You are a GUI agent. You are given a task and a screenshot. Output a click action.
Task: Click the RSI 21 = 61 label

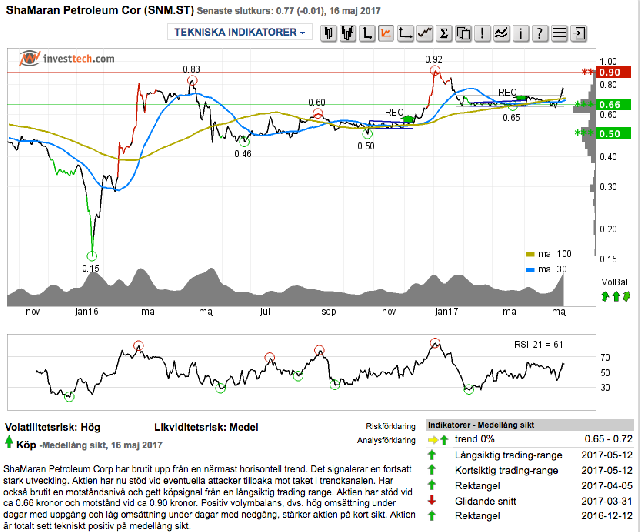[538, 345]
